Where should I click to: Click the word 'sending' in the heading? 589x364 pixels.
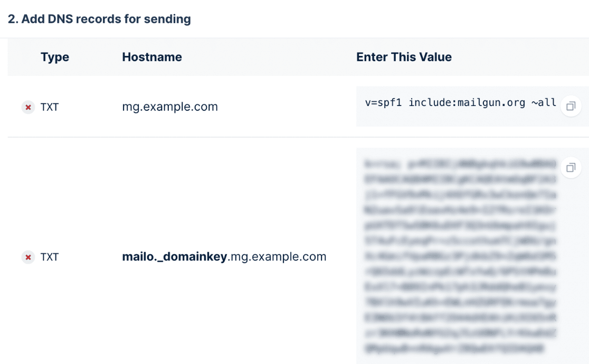[x=169, y=20]
